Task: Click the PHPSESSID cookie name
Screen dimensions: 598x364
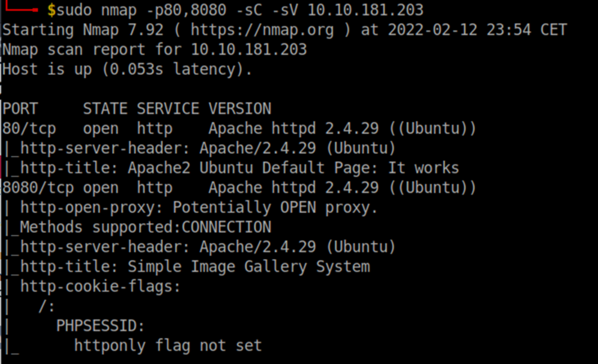Action: (100, 326)
